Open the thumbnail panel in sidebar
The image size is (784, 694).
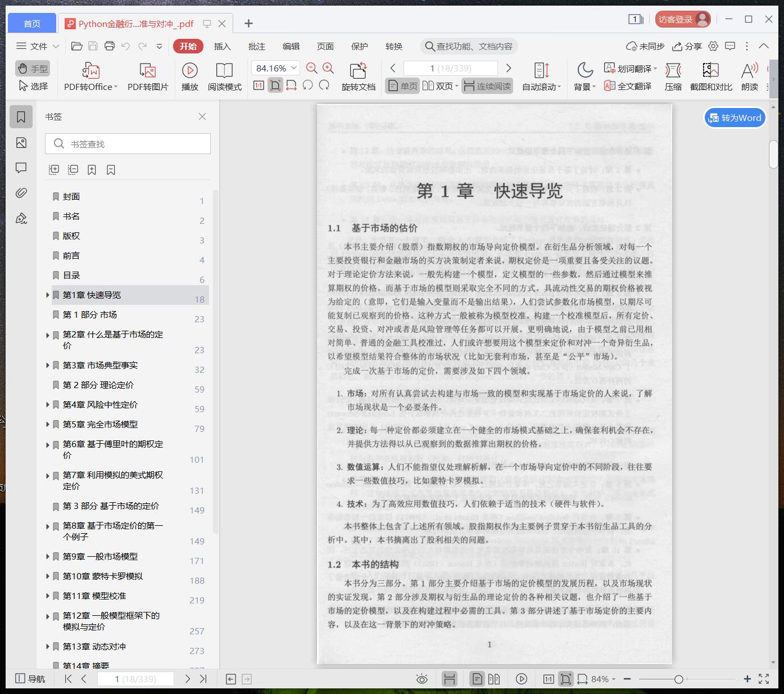click(x=21, y=143)
